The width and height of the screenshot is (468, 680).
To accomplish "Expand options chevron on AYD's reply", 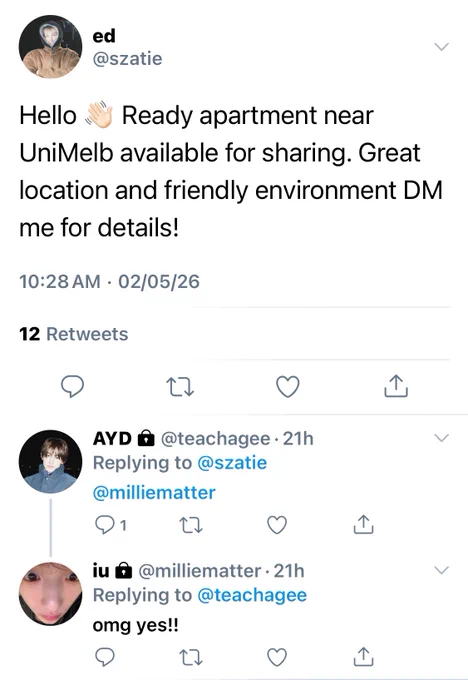I will (x=442, y=438).
